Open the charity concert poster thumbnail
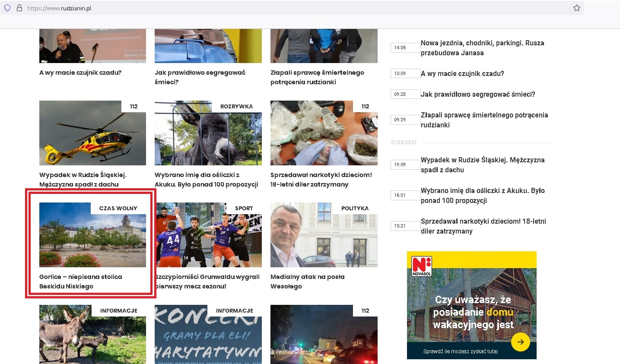 (208, 334)
